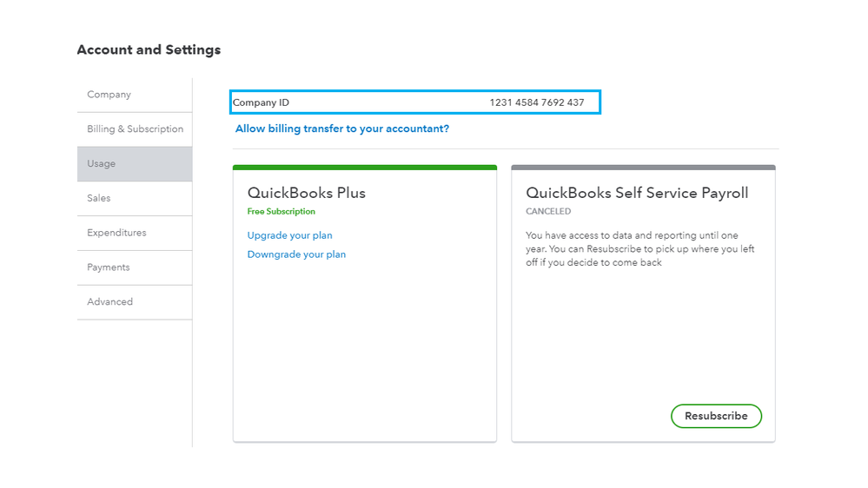Click Upgrade your plan link
Screen dimensions: 868x488
click(x=289, y=235)
